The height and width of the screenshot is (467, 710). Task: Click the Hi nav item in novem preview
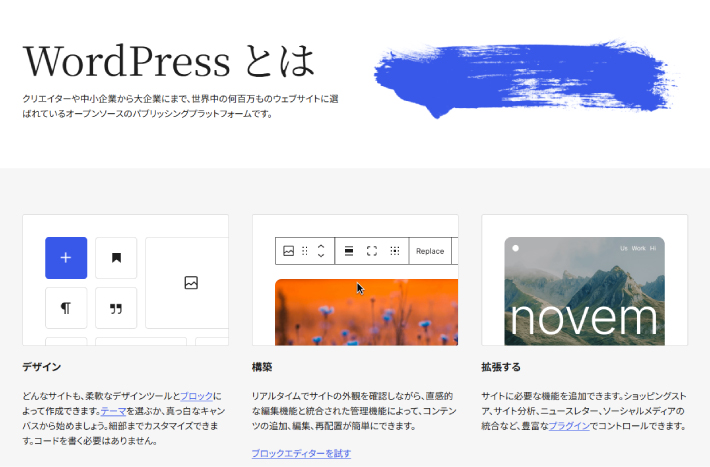tap(653, 248)
